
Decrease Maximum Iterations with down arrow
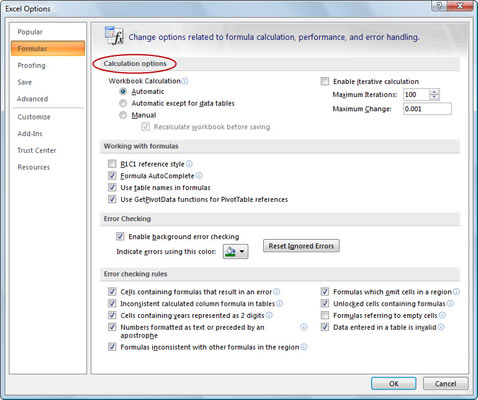pyautogui.click(x=434, y=97)
